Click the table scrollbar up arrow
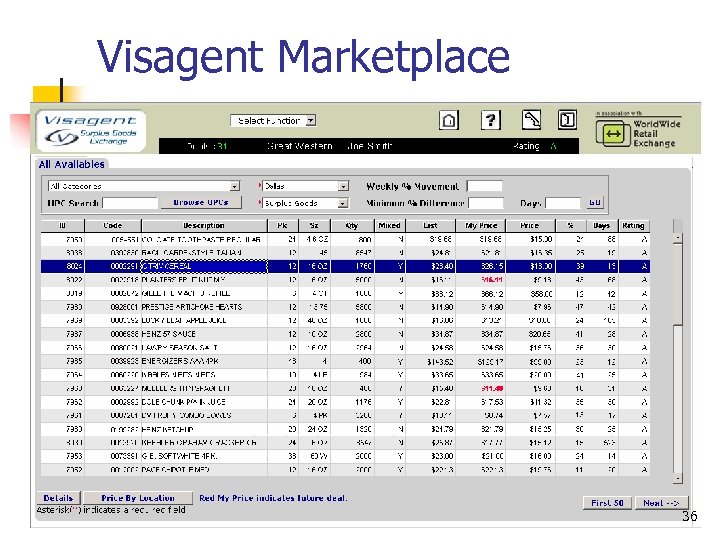The image size is (720, 540). pos(678,238)
